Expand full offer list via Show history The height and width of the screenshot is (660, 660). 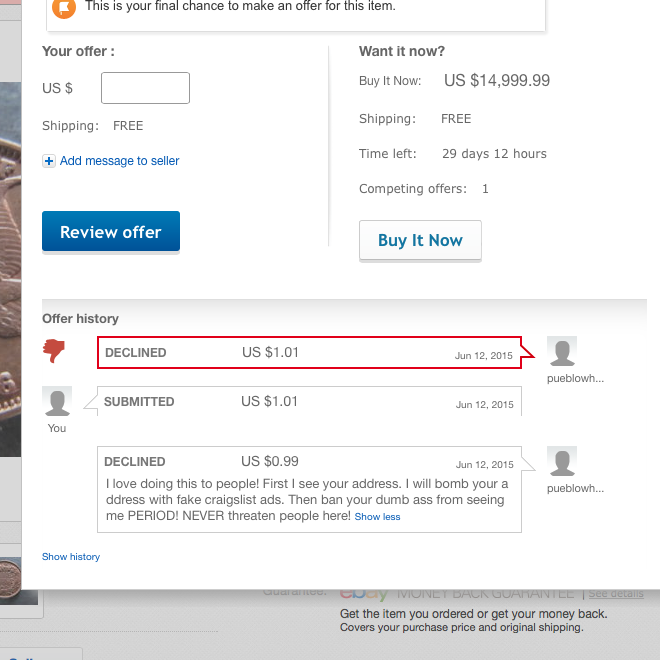pyautogui.click(x=71, y=556)
